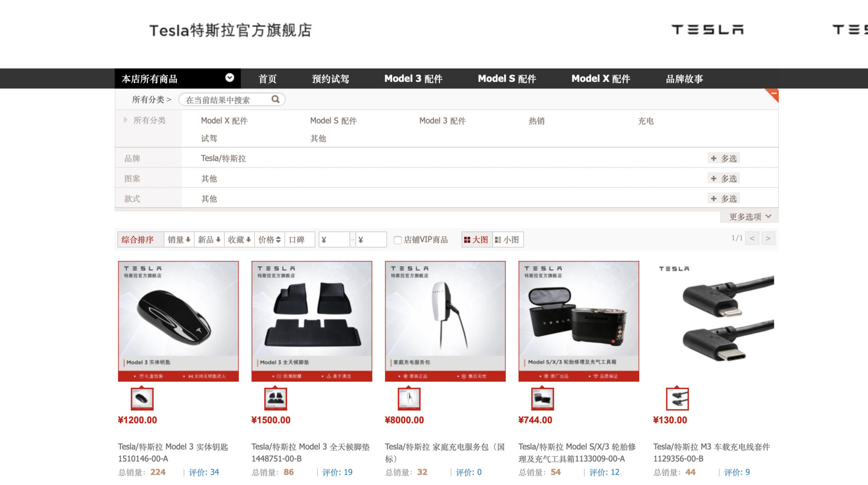The width and height of the screenshot is (868, 485).
Task: Expand the 所有分类 tree triangle
Action: pyautogui.click(x=126, y=120)
